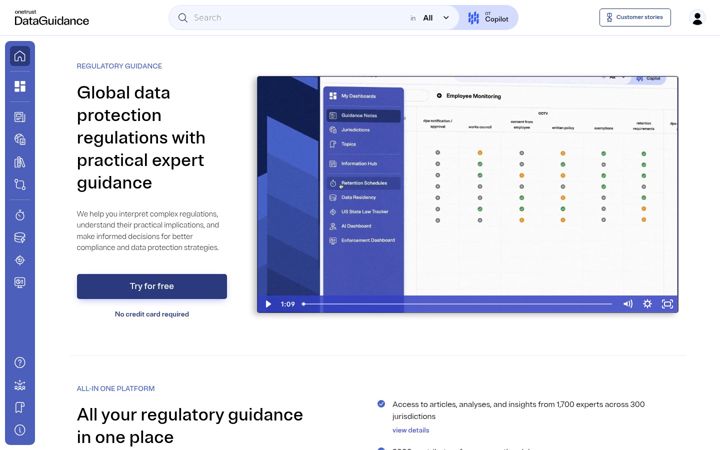
Task: Open the stopwatch retention schedules sidebar icon
Action: 20,215
